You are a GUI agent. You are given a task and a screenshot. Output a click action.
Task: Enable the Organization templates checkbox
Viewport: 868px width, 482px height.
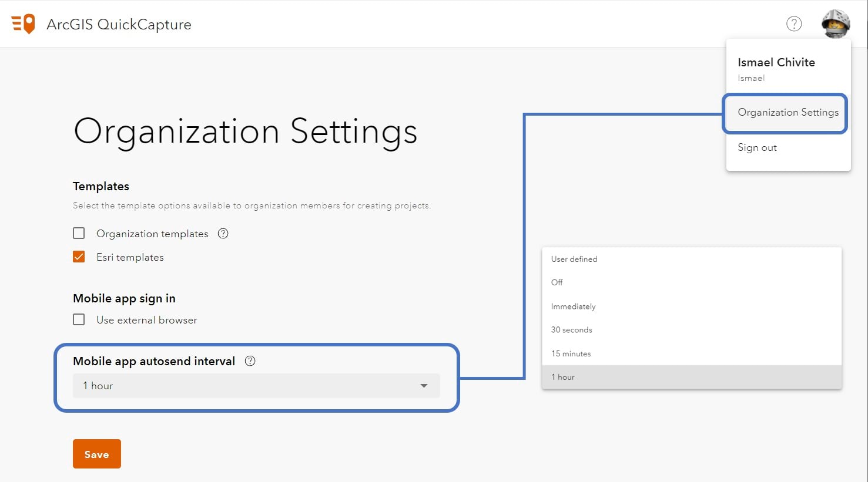pyautogui.click(x=79, y=233)
